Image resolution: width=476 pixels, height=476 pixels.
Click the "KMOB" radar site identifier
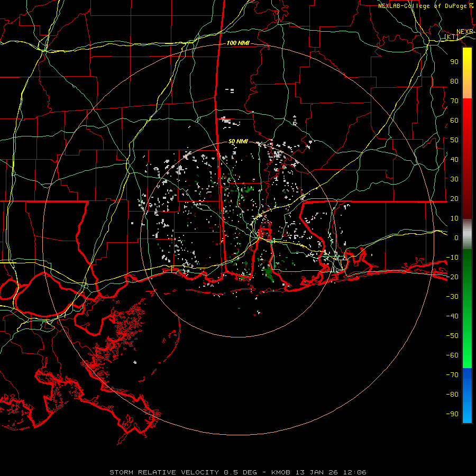click(x=281, y=472)
